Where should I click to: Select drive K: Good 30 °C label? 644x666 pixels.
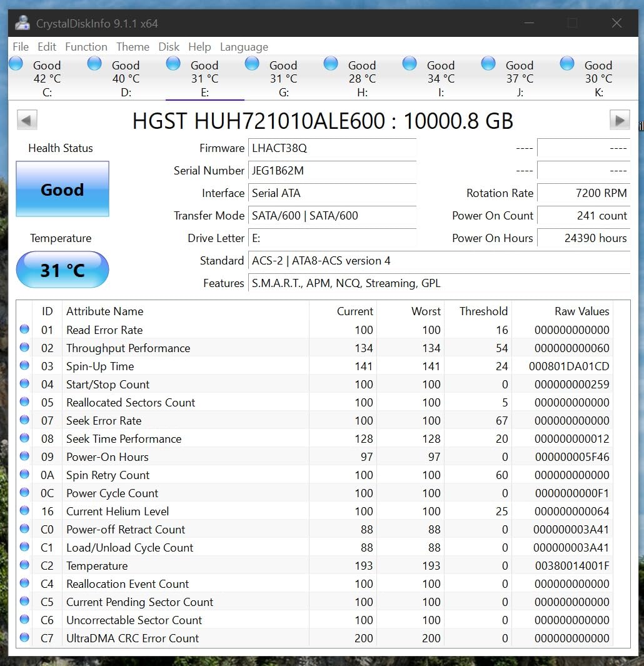tap(598, 78)
